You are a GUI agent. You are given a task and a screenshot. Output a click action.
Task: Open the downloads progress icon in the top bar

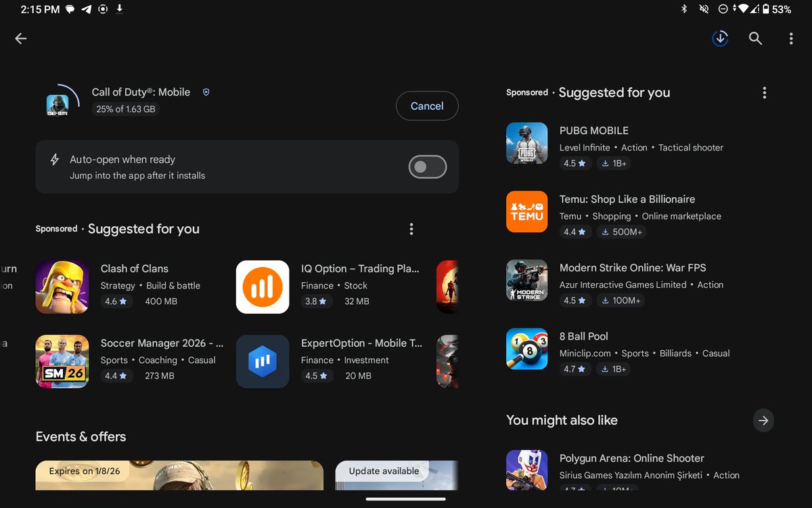coord(720,39)
